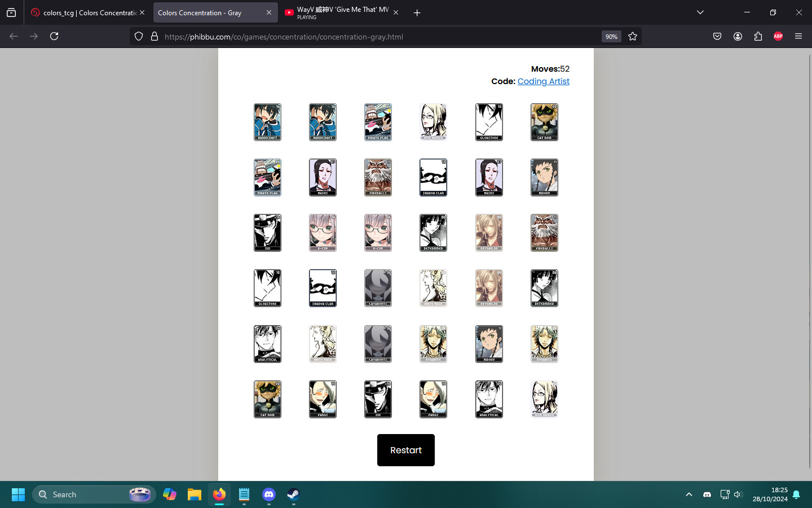This screenshot has height=508, width=812.
Task: Open the extensions panel
Action: coord(758,36)
